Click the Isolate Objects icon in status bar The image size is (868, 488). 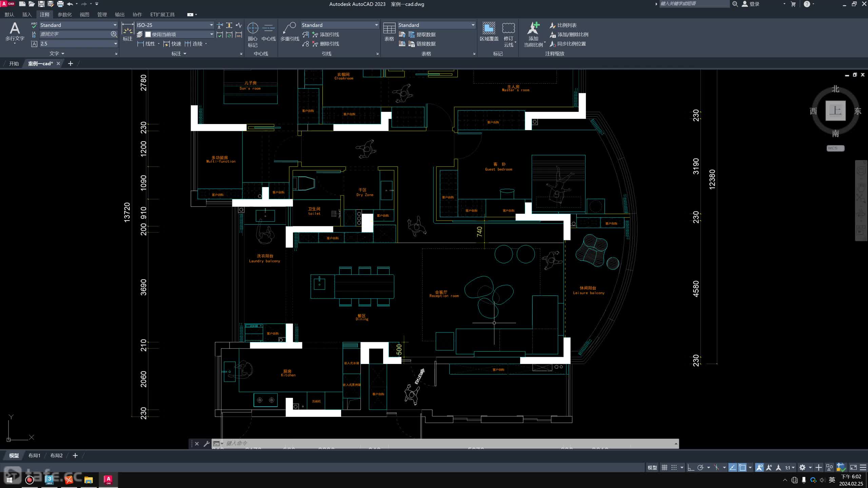(829, 468)
